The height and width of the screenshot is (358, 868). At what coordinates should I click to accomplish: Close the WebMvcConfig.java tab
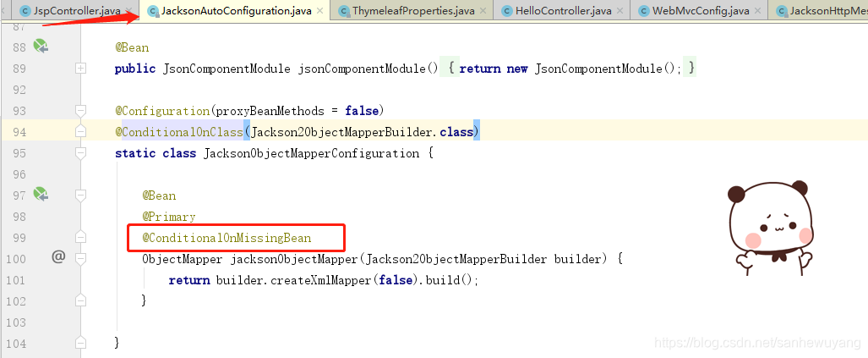[x=757, y=11]
